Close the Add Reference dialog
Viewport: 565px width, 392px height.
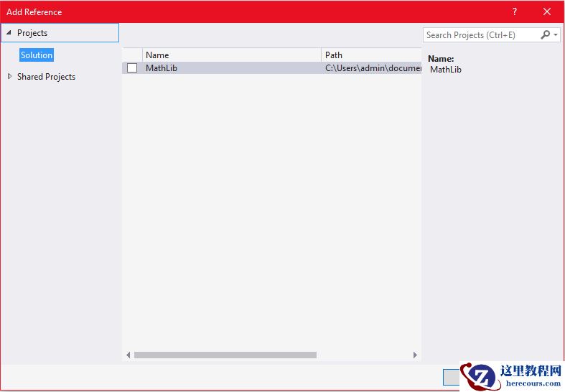[x=546, y=11]
